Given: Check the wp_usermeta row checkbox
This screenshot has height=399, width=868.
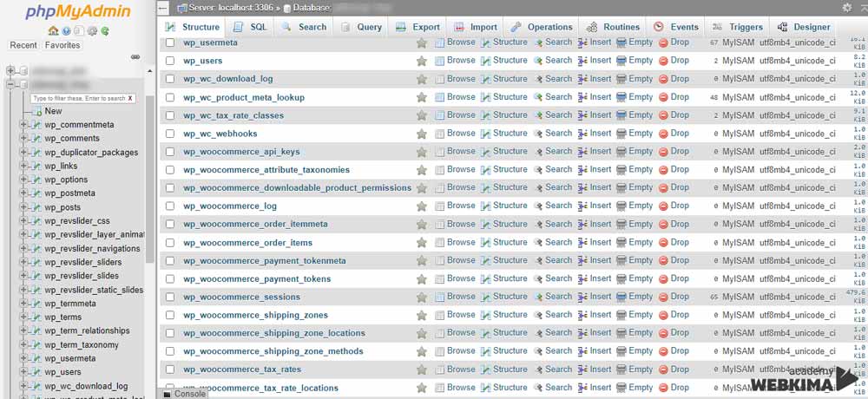Looking at the screenshot, I should click(x=170, y=43).
